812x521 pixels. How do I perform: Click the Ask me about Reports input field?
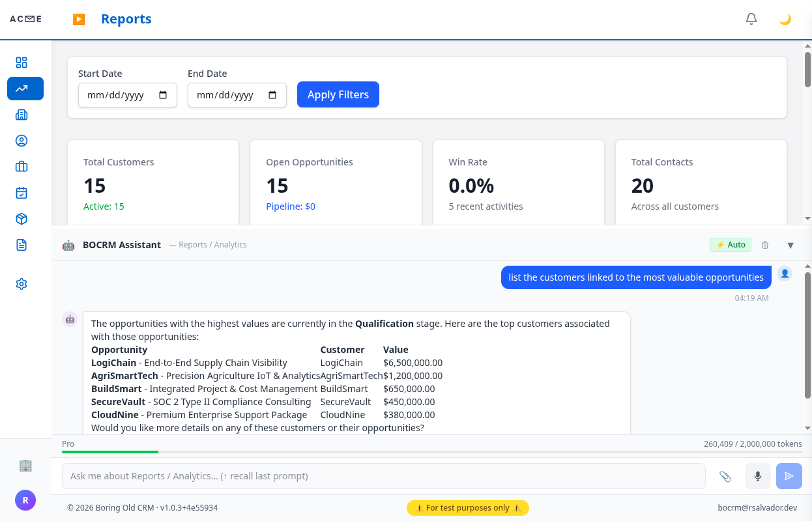[383, 476]
